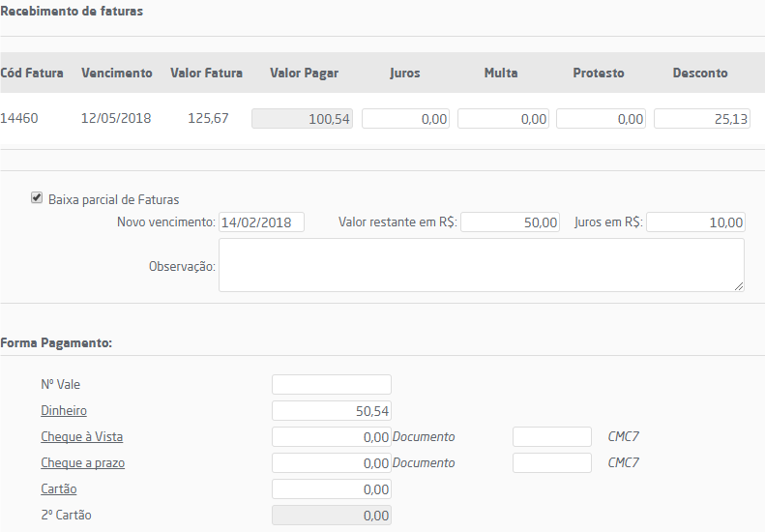Select the Protesto value field
This screenshot has width=765, height=532.
pyautogui.click(x=601, y=119)
